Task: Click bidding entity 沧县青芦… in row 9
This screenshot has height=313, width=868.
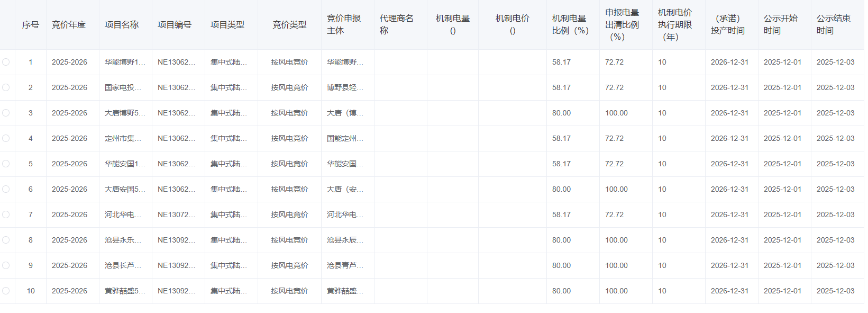Action: point(345,265)
